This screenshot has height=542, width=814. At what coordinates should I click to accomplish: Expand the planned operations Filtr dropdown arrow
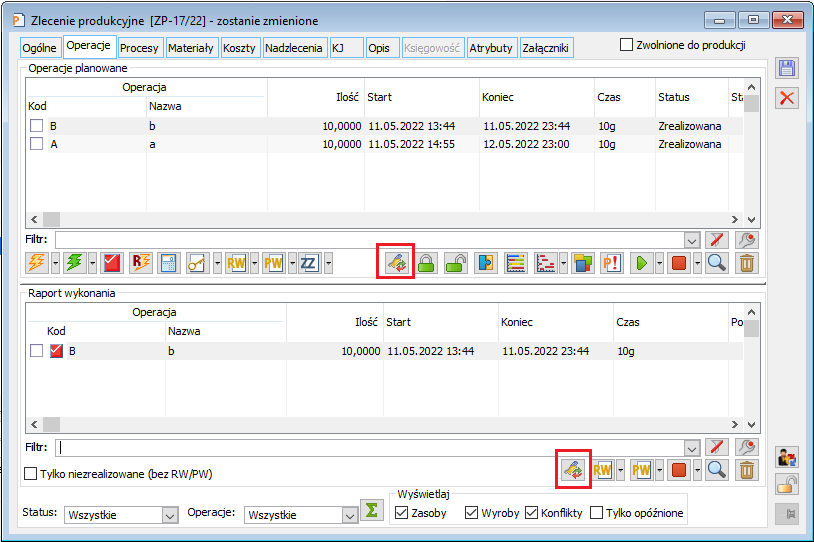pos(692,240)
